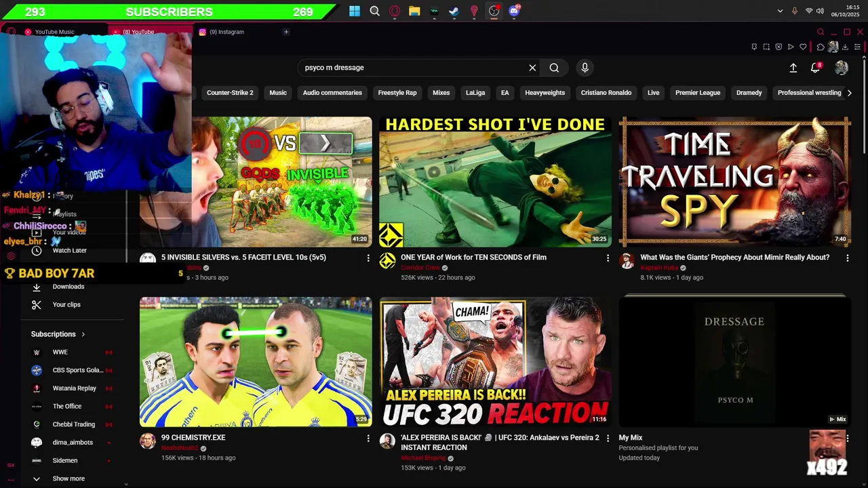The image size is (868, 488).
Task: Play the UFC 320 REACTION thumbnail
Action: (x=495, y=362)
